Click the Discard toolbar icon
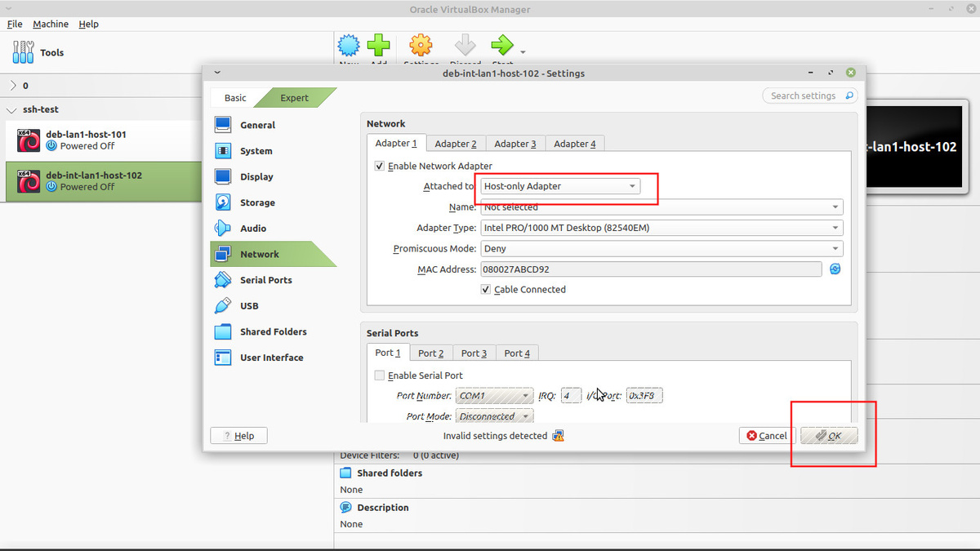Screen dimensions: 980x551 coord(465,45)
